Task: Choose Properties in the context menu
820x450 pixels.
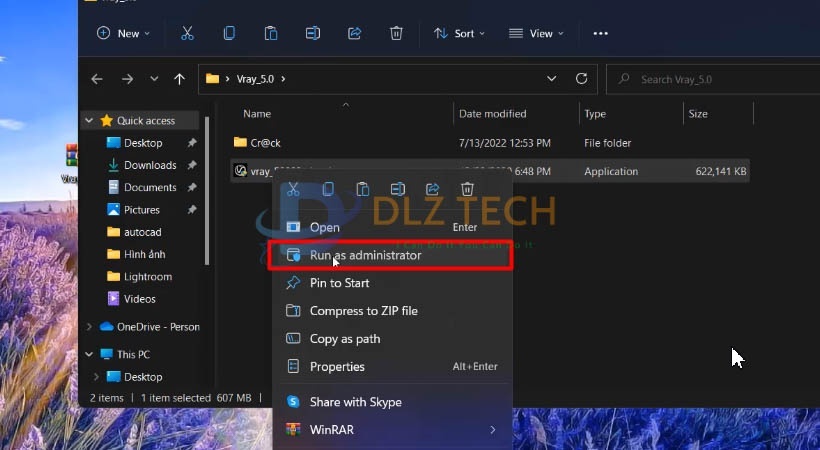Action: pyautogui.click(x=392, y=367)
